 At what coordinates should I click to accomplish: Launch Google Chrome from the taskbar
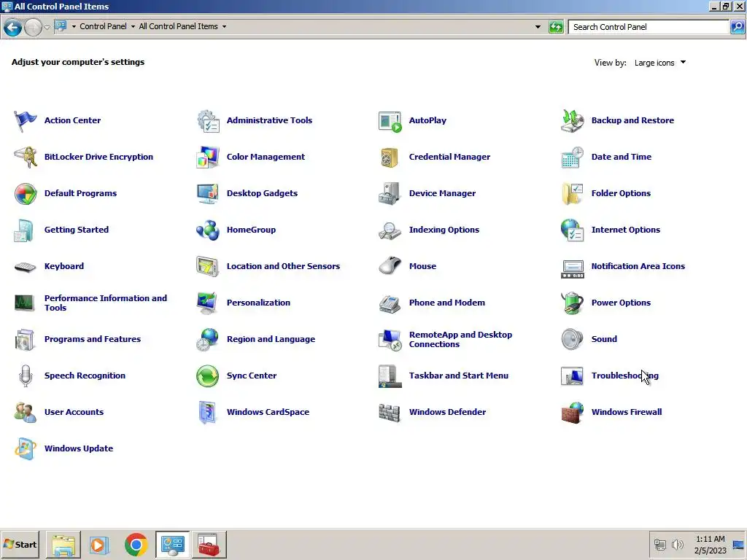pos(136,544)
